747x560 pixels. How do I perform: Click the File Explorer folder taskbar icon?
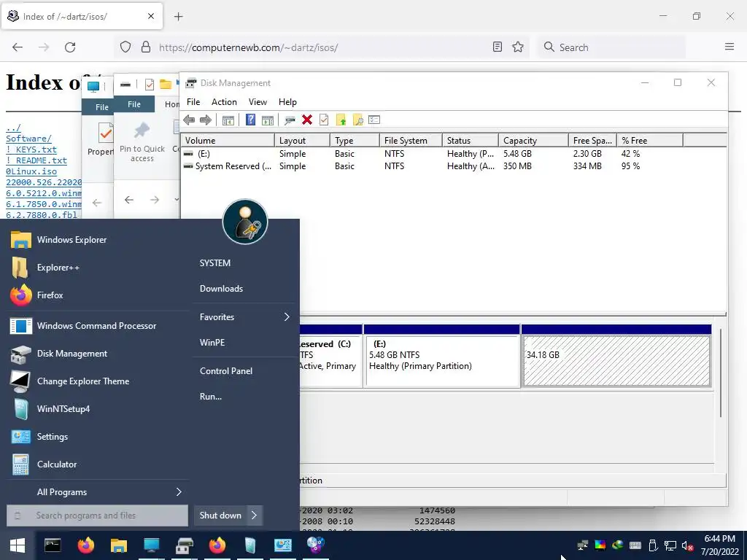pos(119,545)
